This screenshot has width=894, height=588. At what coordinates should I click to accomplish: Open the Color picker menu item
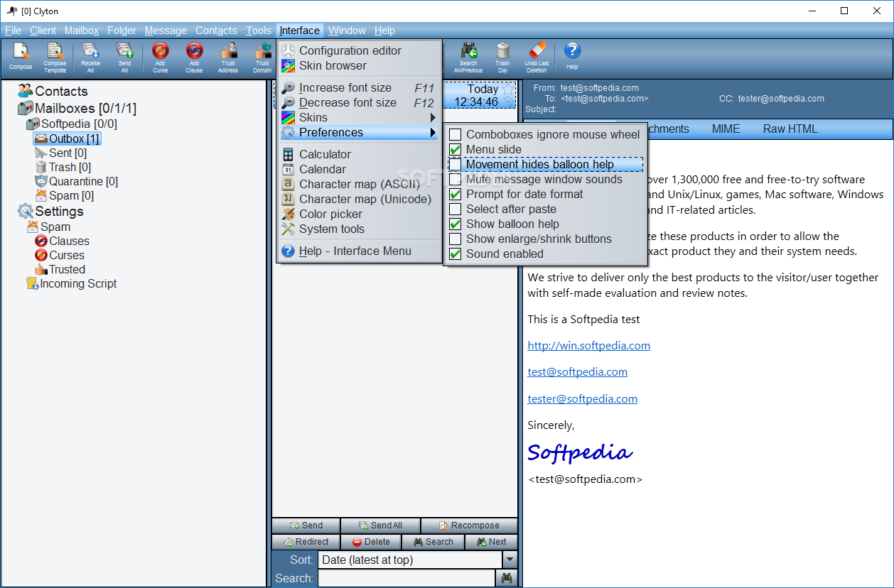coord(359,214)
